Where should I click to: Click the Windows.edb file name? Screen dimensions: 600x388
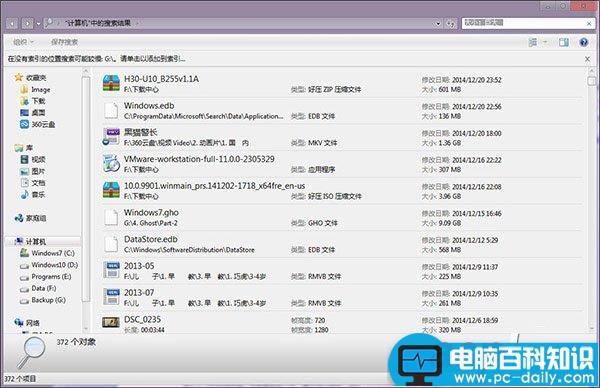click(149, 106)
